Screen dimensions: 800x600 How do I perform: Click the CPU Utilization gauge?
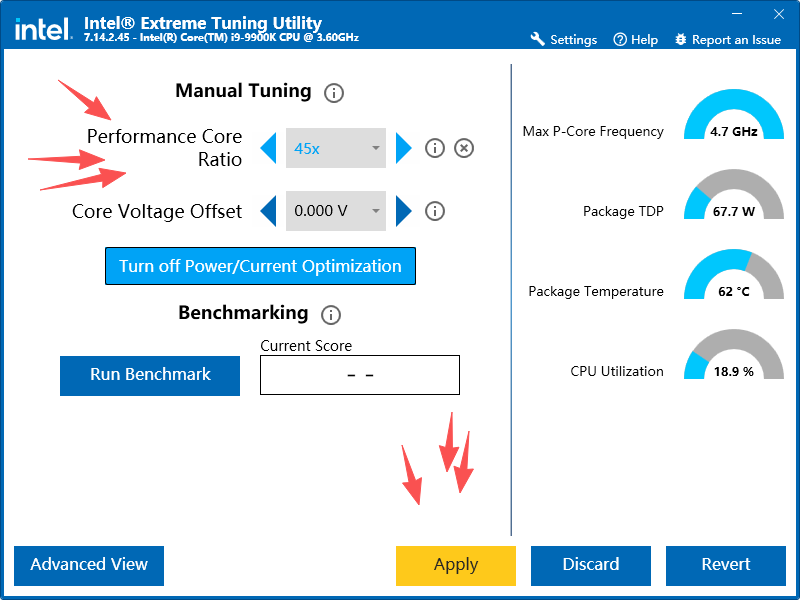point(734,355)
